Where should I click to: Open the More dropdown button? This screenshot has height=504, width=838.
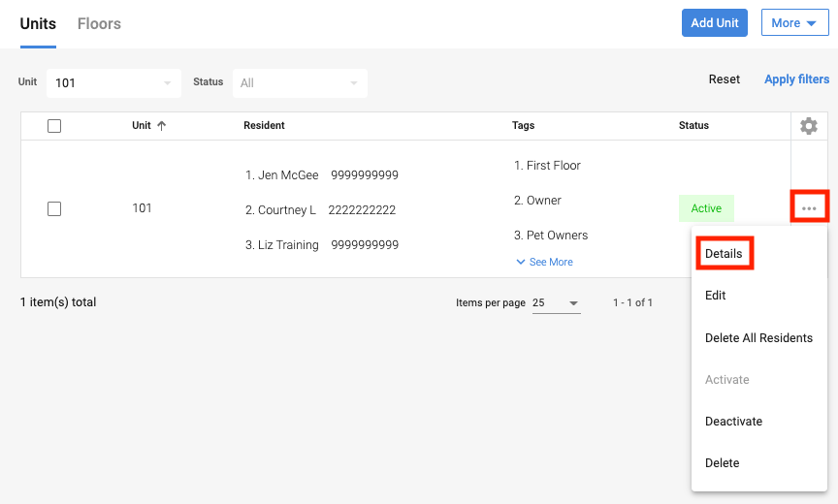point(794,23)
